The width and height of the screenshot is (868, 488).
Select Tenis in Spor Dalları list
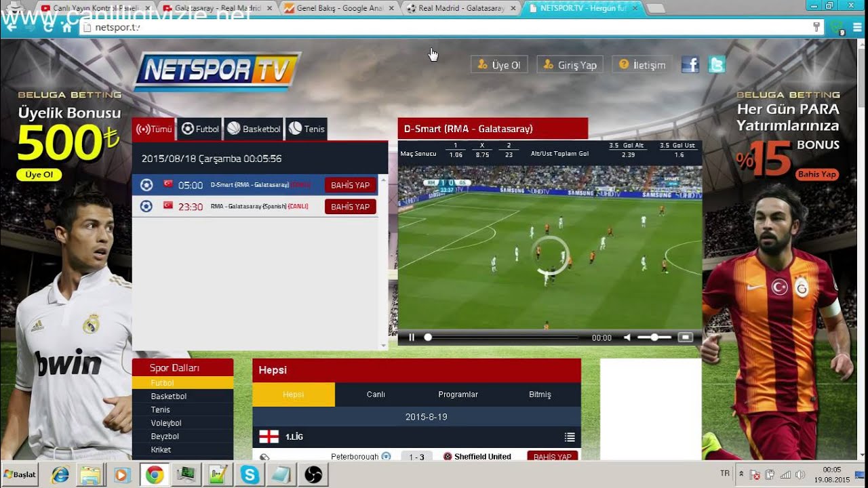click(x=182, y=410)
